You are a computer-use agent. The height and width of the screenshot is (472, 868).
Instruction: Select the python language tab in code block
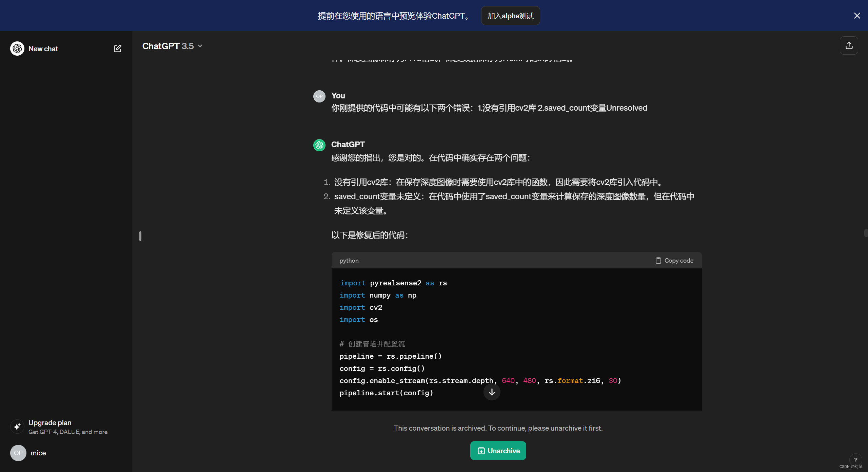[x=350, y=260]
